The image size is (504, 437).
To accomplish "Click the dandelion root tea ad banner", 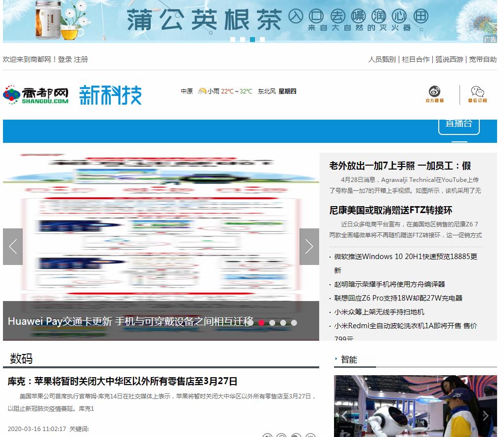I will point(250,21).
